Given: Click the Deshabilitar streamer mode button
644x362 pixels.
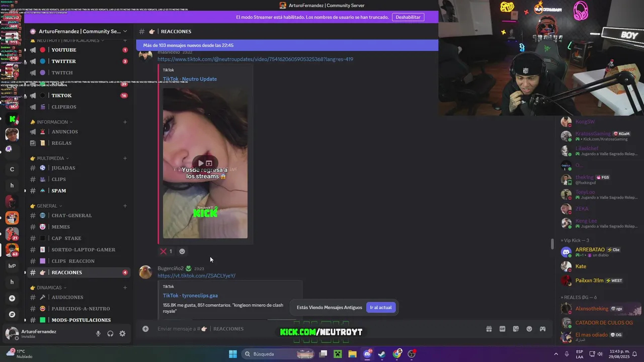Looking at the screenshot, I should [408, 17].
